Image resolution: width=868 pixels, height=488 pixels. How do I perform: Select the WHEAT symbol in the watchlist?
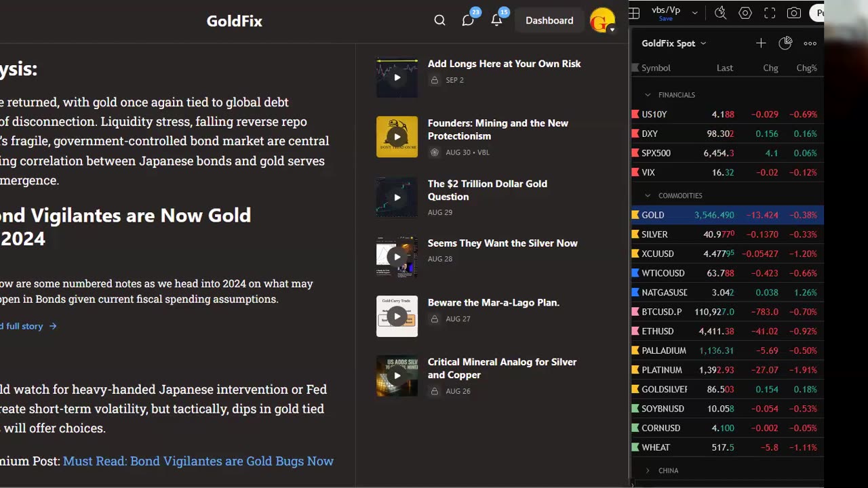click(x=656, y=447)
